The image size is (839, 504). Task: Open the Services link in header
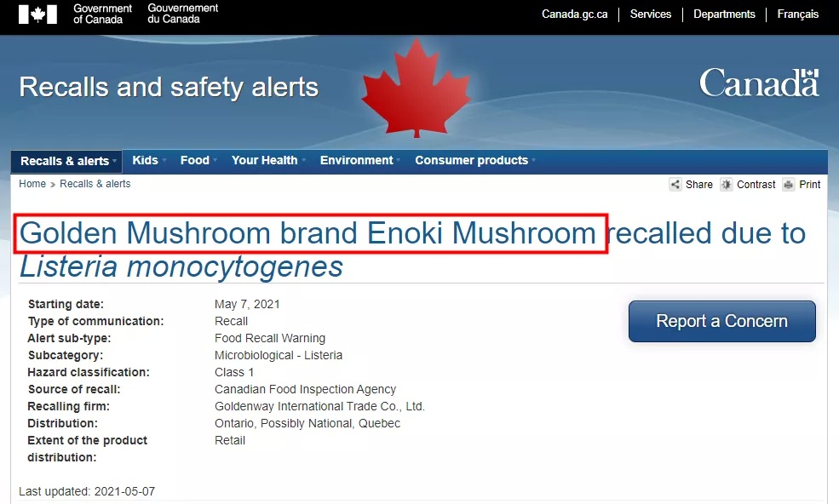pyautogui.click(x=650, y=14)
